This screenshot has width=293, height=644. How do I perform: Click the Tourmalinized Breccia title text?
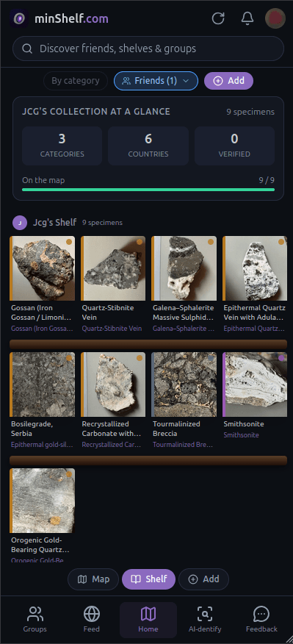(x=176, y=429)
